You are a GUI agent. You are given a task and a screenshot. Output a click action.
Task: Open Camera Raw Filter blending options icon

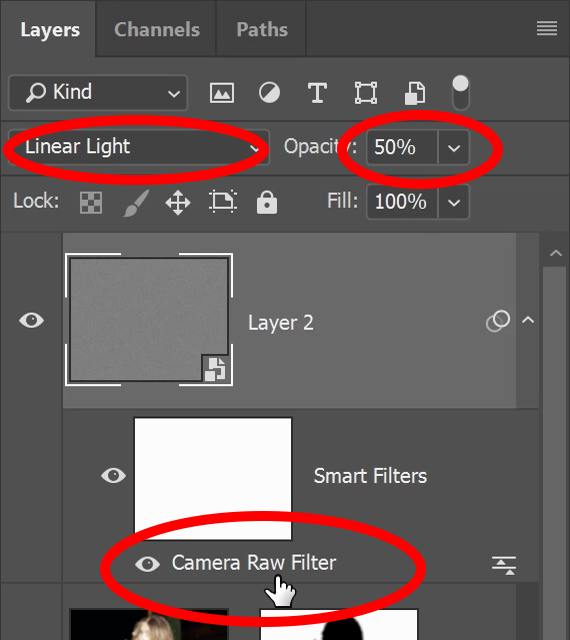point(504,565)
